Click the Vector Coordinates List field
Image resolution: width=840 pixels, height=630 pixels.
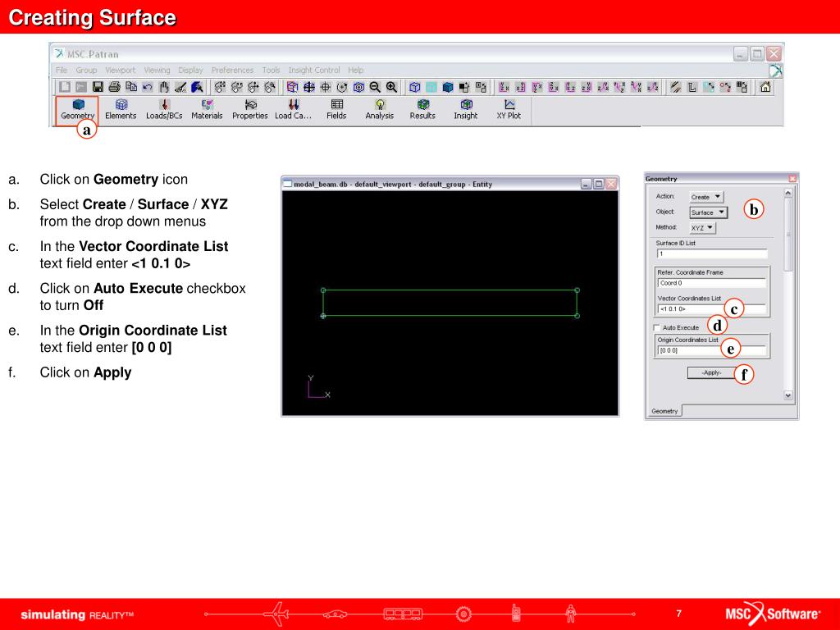pyautogui.click(x=712, y=309)
